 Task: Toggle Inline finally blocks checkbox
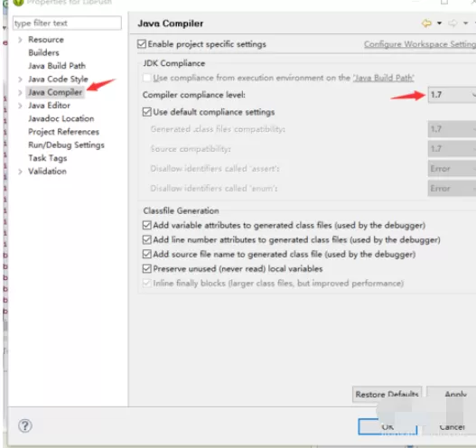pos(147,284)
